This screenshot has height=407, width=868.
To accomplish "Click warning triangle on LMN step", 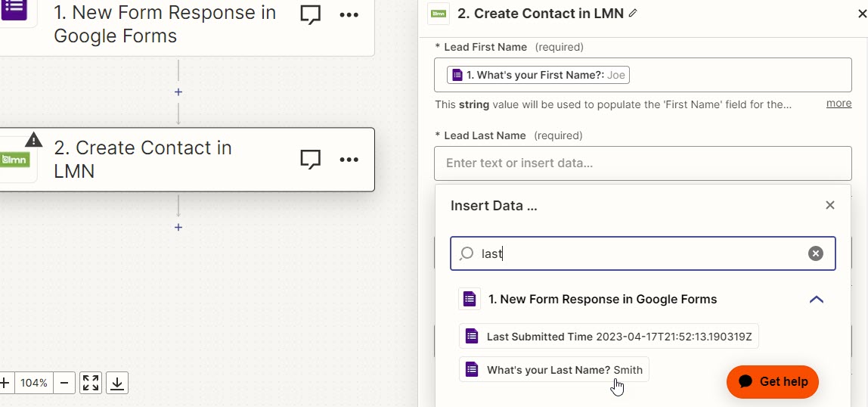I will (x=34, y=139).
